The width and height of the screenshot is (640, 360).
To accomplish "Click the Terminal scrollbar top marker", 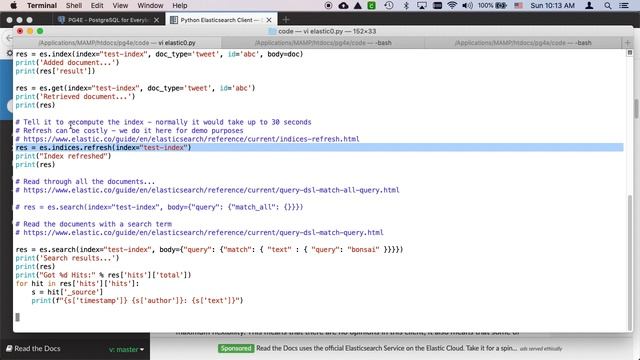I will pyautogui.click(x=629, y=53).
